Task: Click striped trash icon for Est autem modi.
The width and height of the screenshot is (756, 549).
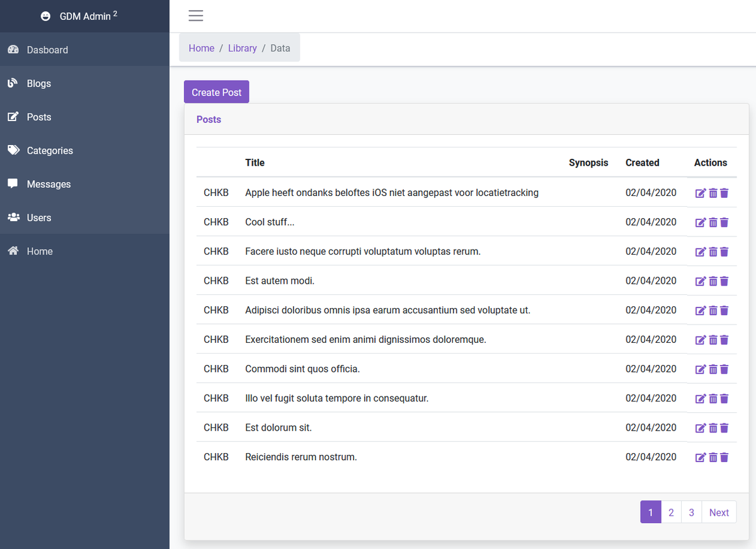Action: pyautogui.click(x=713, y=281)
